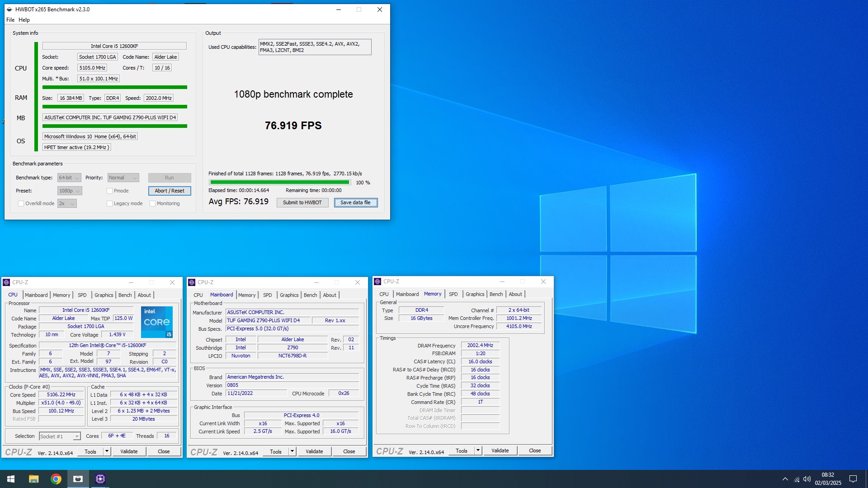Enable the Overkill mode checkbox
The height and width of the screenshot is (488, 868).
click(21, 204)
